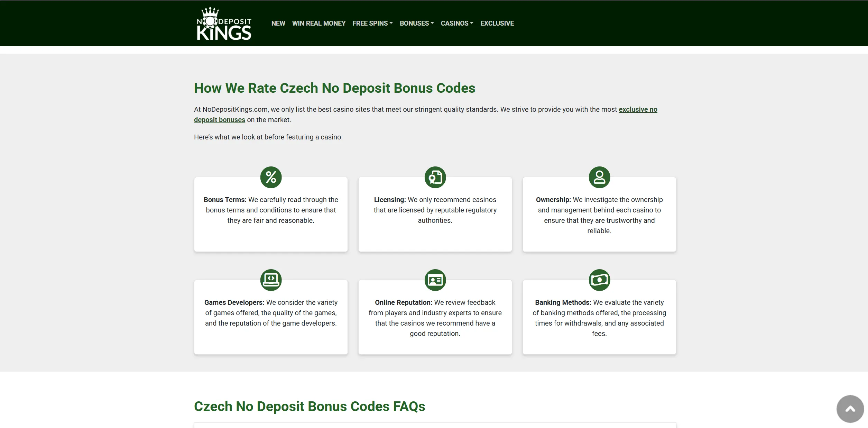Open the NEW menu item
Viewport: 868px width, 428px height.
click(x=278, y=23)
